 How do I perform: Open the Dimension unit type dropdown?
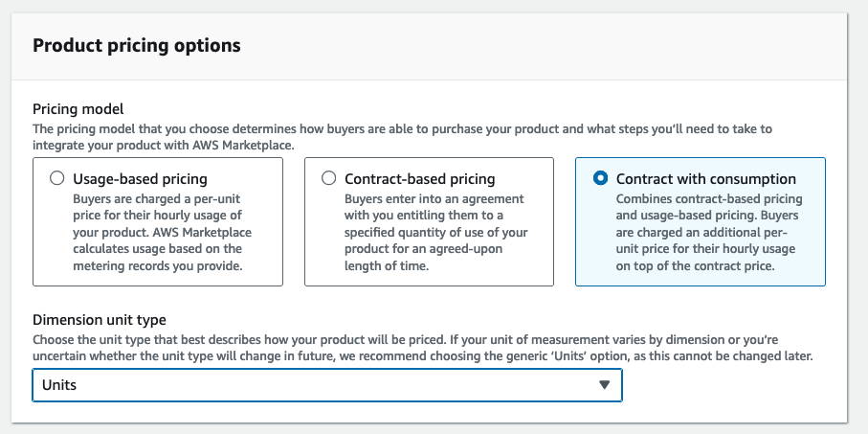pyautogui.click(x=326, y=385)
